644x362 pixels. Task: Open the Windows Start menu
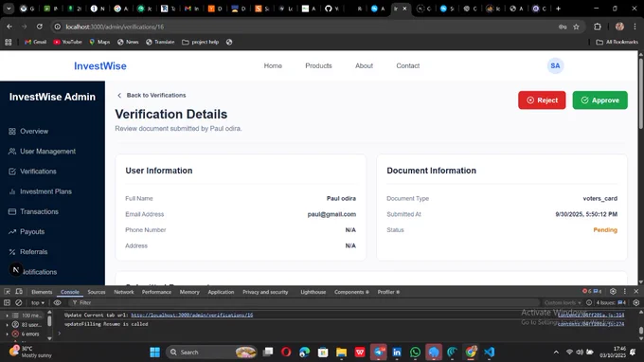[154, 353]
